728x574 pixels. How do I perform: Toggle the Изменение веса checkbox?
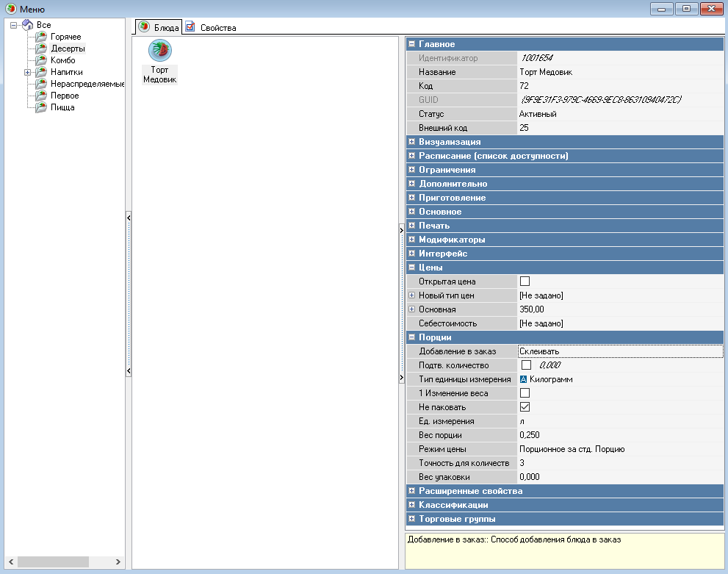coord(525,393)
